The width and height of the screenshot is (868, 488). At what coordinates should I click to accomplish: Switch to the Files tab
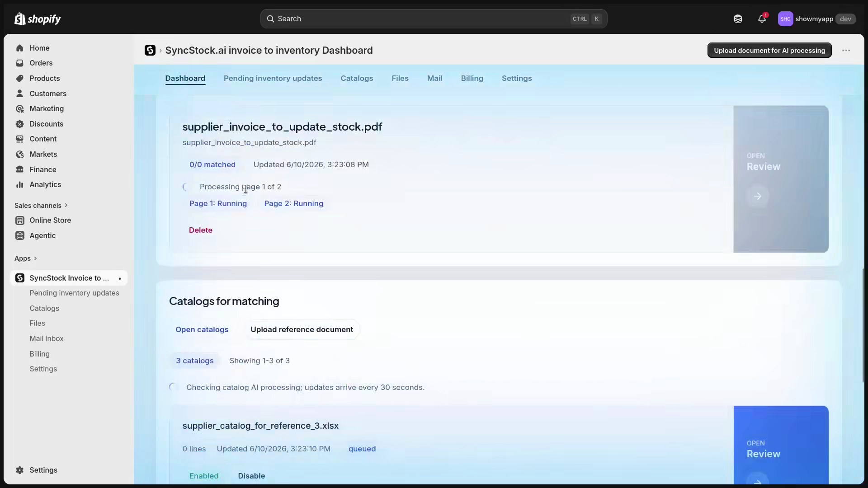click(x=400, y=79)
